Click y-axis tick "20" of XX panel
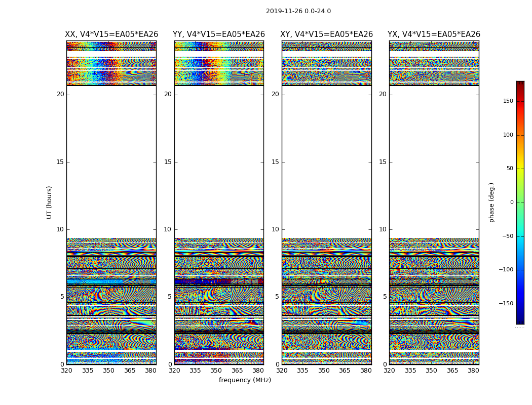The height and width of the screenshot is (405, 532). (x=60, y=94)
